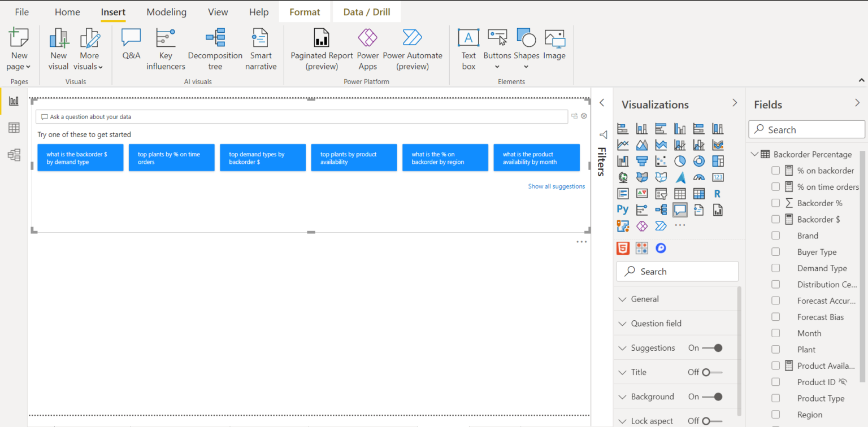Click the 'top plants by product availability' suggestion
The width and height of the screenshot is (868, 427).
[x=354, y=158]
